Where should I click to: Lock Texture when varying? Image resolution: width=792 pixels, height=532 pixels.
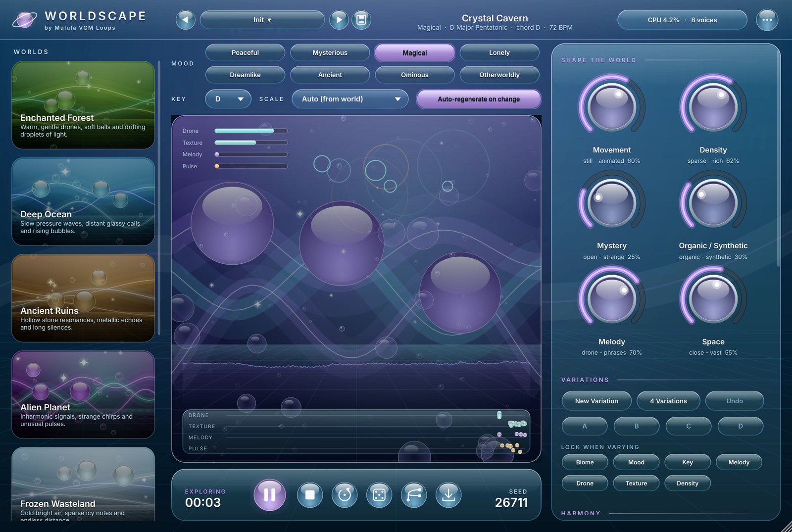coord(636,483)
